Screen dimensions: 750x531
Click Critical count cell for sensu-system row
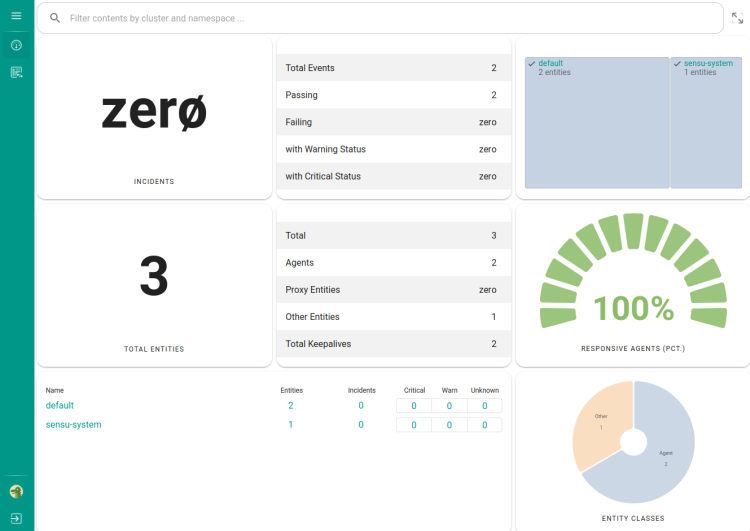coord(414,425)
